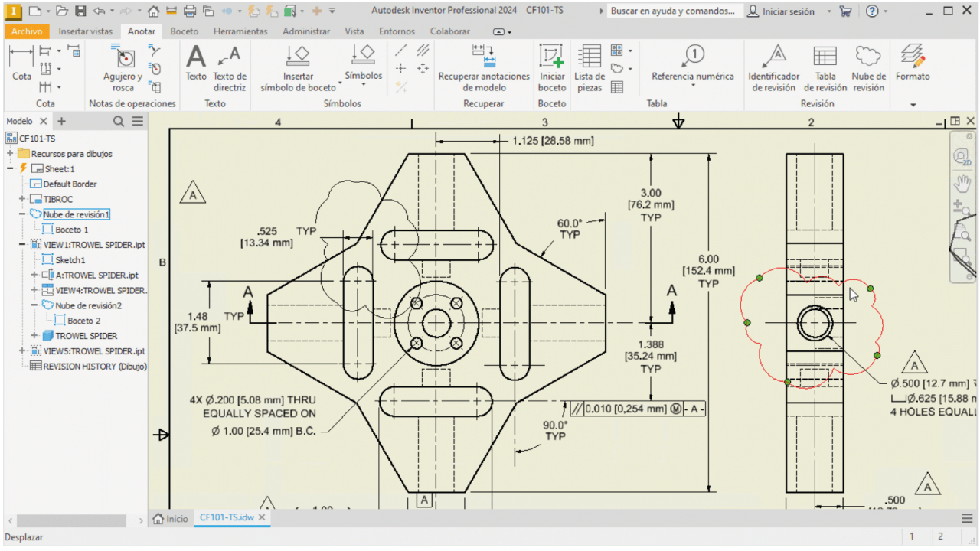
Task: Click the sheet 1 button in status bar
Action: pyautogui.click(x=911, y=537)
